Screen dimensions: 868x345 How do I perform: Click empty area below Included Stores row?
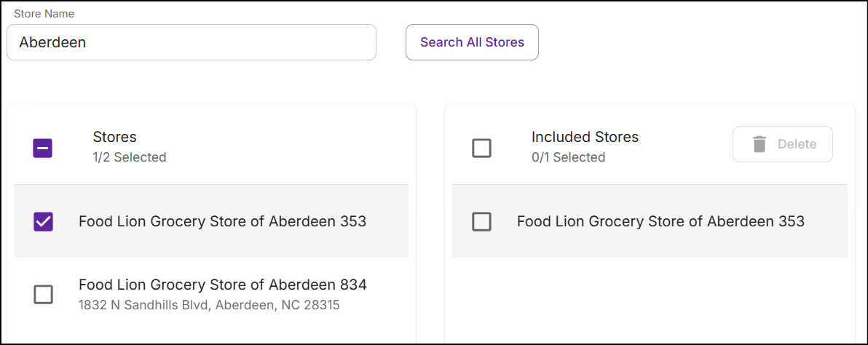[650, 298]
